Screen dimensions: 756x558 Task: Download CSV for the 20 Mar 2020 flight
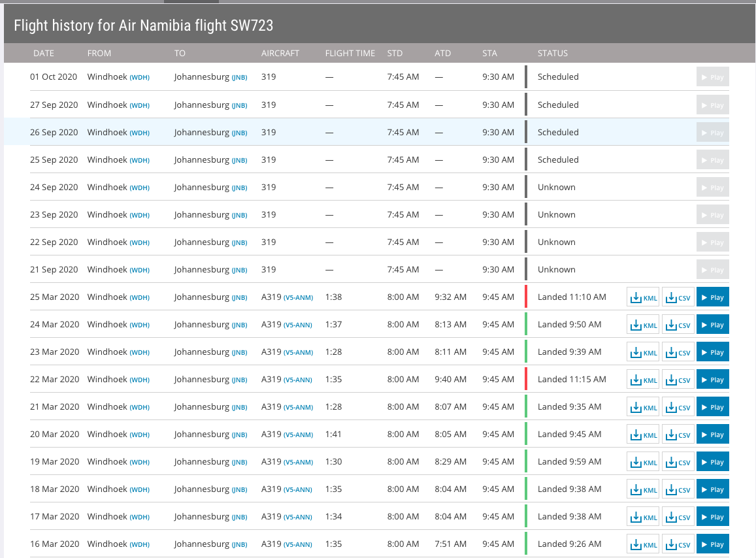pyautogui.click(x=678, y=435)
